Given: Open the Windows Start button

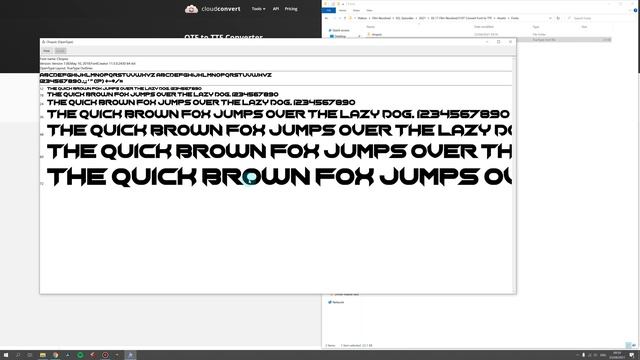Looking at the screenshot, I should coord(6,355).
